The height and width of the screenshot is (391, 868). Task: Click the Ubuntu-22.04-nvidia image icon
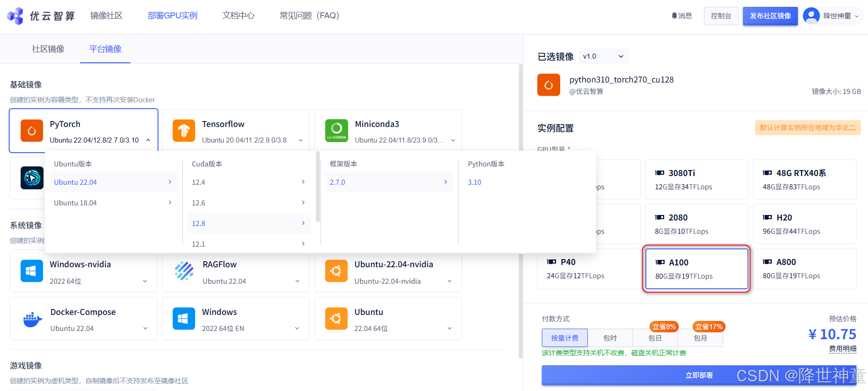coord(336,270)
